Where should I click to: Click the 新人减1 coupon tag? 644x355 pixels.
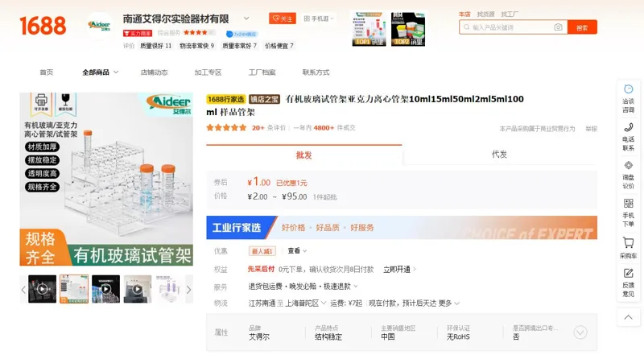point(262,251)
